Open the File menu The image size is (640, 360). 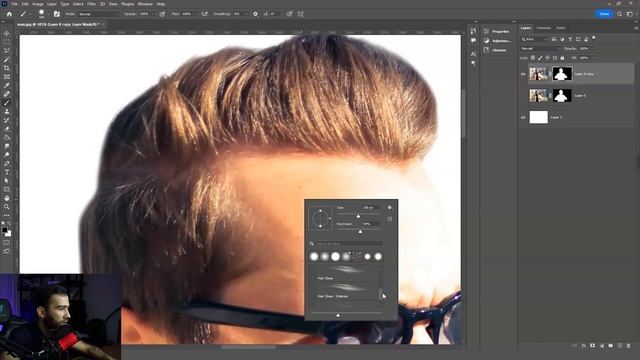[x=14, y=4]
